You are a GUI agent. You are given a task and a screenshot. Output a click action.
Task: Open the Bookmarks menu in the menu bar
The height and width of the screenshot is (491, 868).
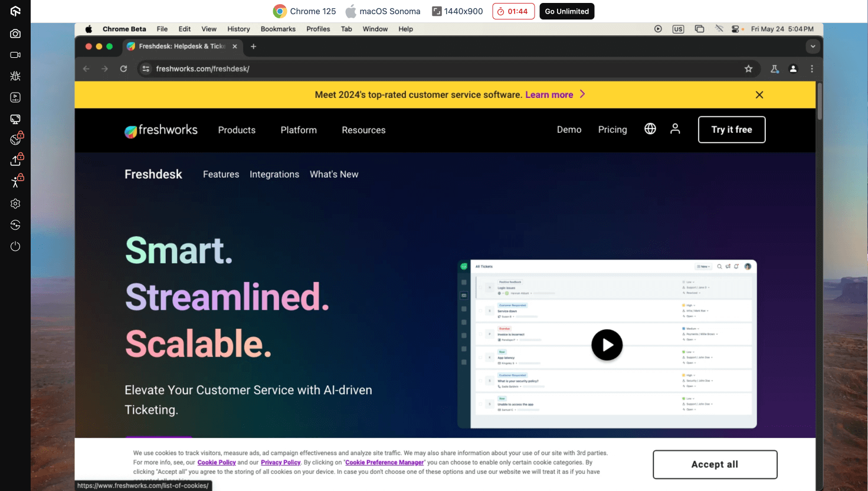click(278, 28)
